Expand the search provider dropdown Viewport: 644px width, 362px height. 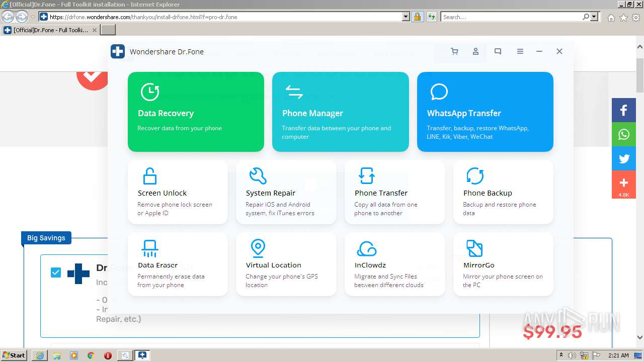595,17
